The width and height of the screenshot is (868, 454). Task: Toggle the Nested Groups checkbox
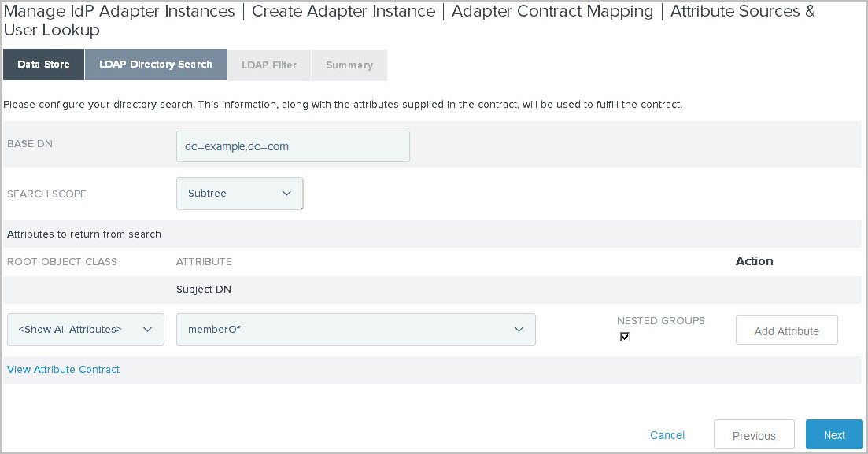(624, 336)
